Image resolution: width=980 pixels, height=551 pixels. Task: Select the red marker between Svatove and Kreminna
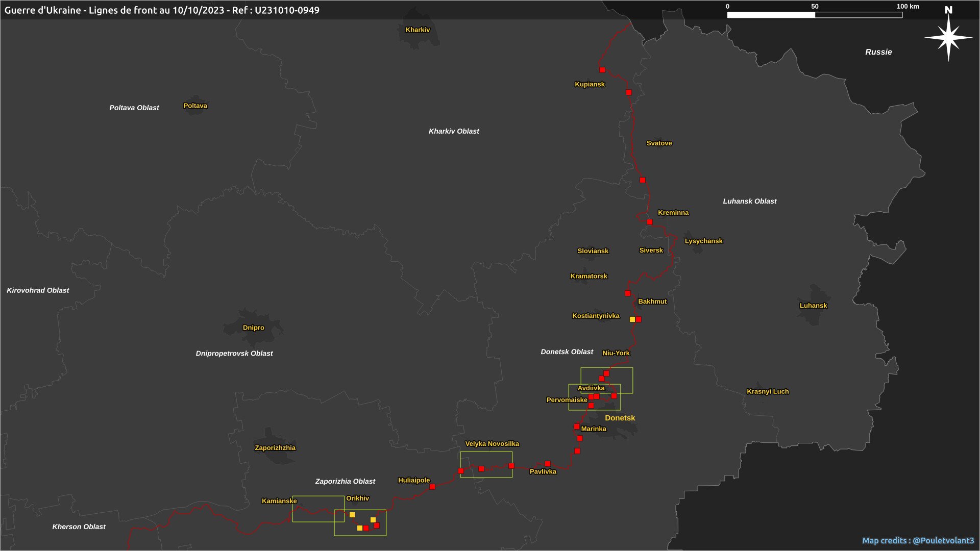click(643, 180)
